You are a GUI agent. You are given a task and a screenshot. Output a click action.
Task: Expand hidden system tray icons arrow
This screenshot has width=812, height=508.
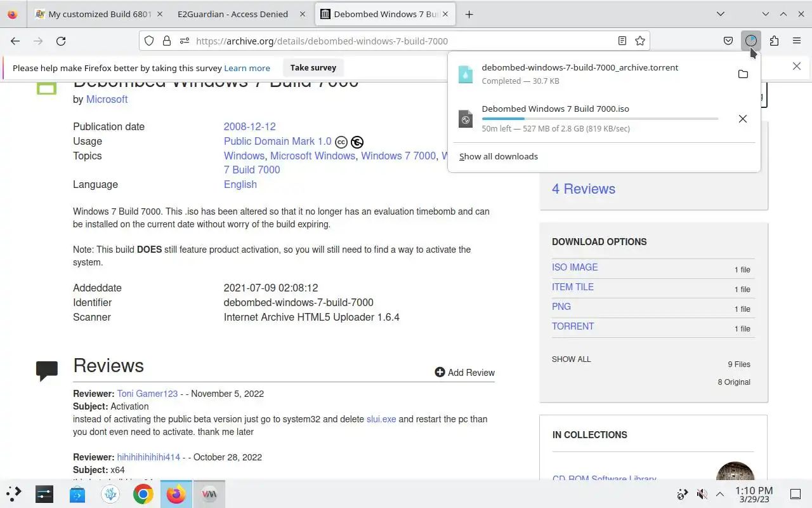pos(720,494)
